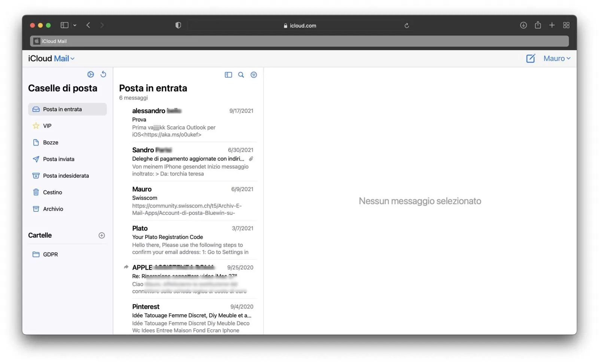Toggle the Safari privacy shield report
This screenshot has height=364, width=599.
point(178,25)
